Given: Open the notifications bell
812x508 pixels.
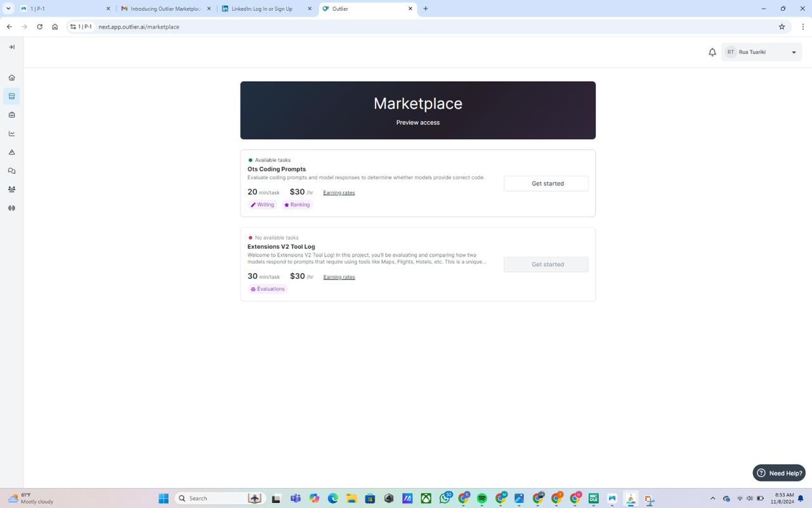Looking at the screenshot, I should (712, 52).
